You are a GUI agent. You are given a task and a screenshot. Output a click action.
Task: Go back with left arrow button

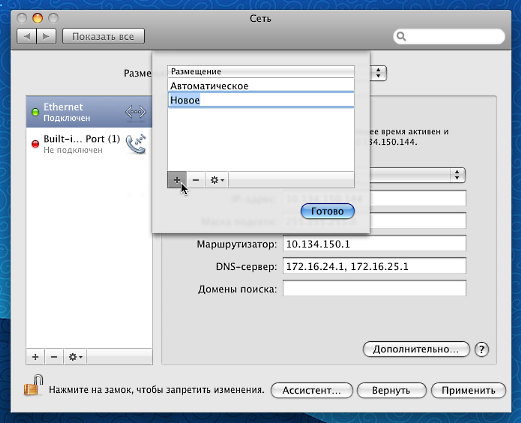[x=27, y=36]
